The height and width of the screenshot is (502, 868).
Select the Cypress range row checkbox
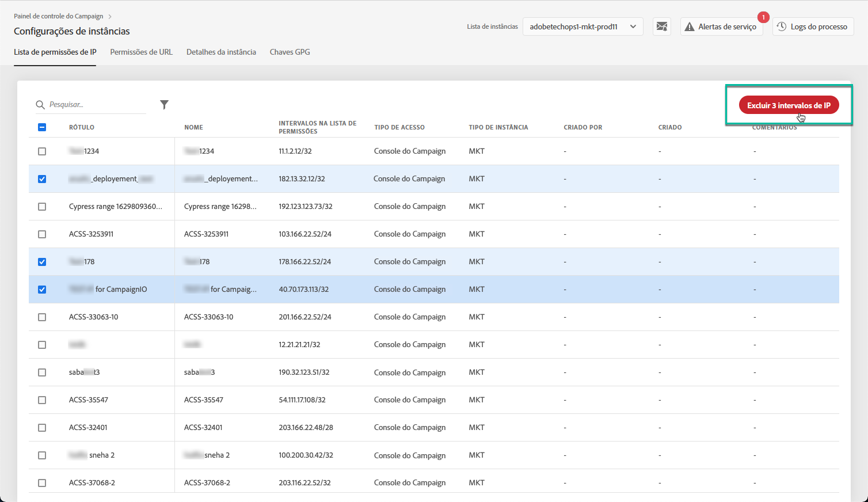coord(42,207)
